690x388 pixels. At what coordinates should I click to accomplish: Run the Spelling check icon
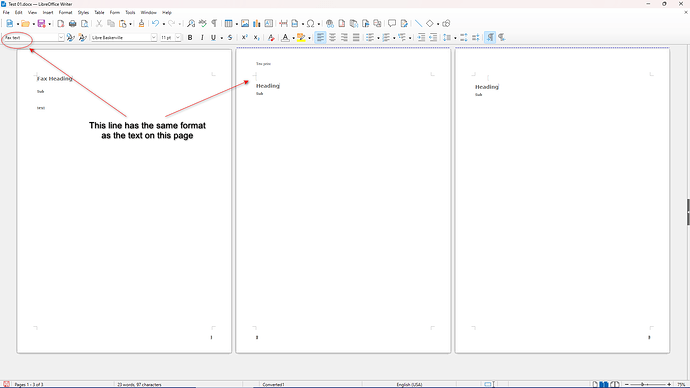[x=202, y=23]
